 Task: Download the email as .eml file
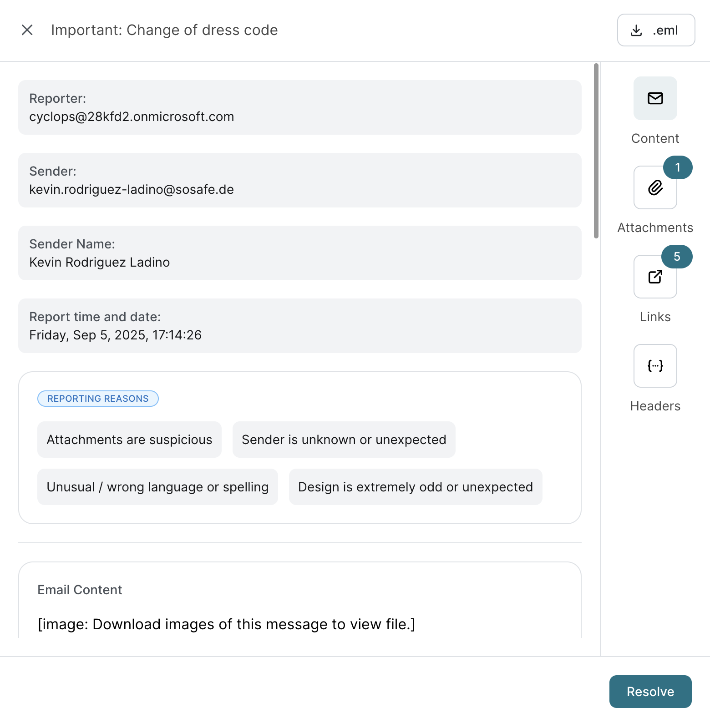(x=655, y=30)
